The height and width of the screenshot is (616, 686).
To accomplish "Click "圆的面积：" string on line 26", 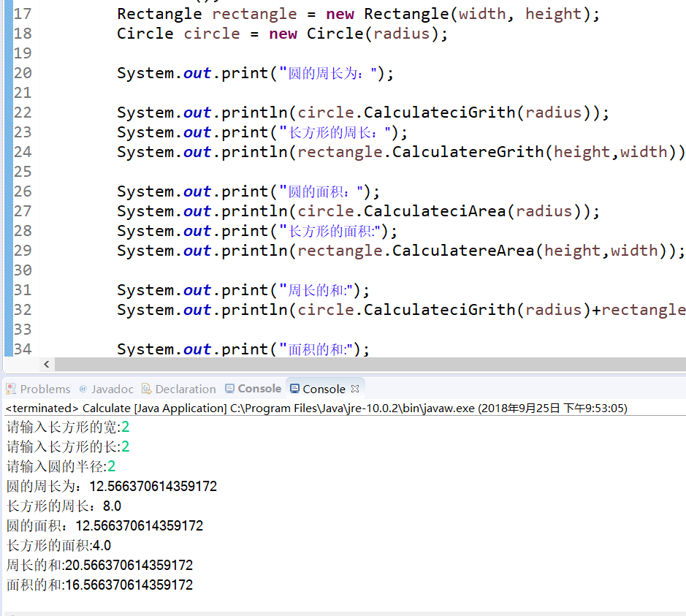I will [x=321, y=191].
